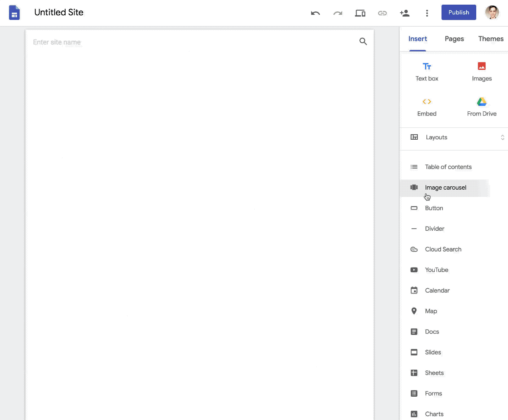Redo the last action
Screen dimensions: 508x420
pyautogui.click(x=338, y=13)
